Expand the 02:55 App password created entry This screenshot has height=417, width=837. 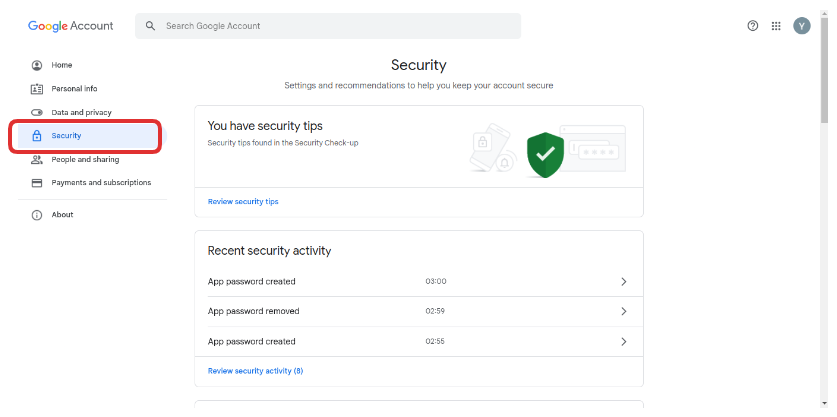(623, 342)
